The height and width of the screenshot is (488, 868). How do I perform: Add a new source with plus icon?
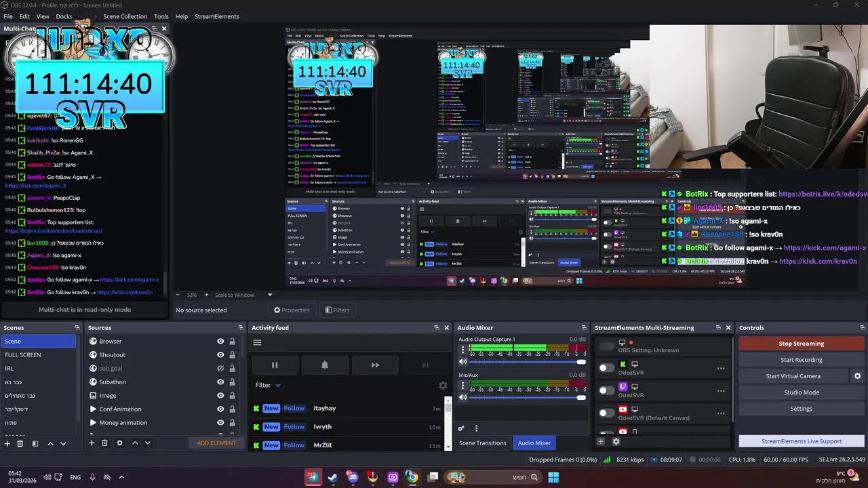pyautogui.click(x=92, y=443)
